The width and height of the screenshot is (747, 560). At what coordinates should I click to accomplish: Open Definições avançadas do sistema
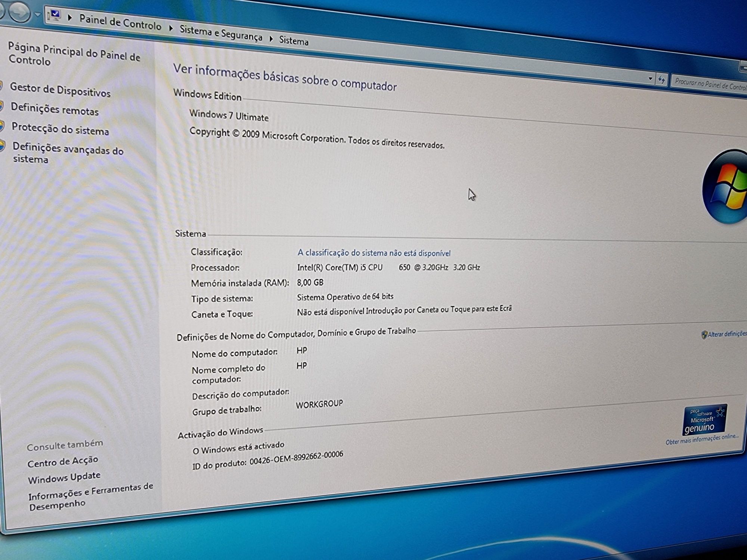[x=68, y=153]
